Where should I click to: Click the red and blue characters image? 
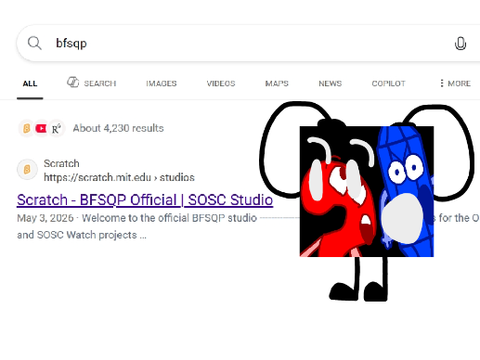(x=367, y=191)
